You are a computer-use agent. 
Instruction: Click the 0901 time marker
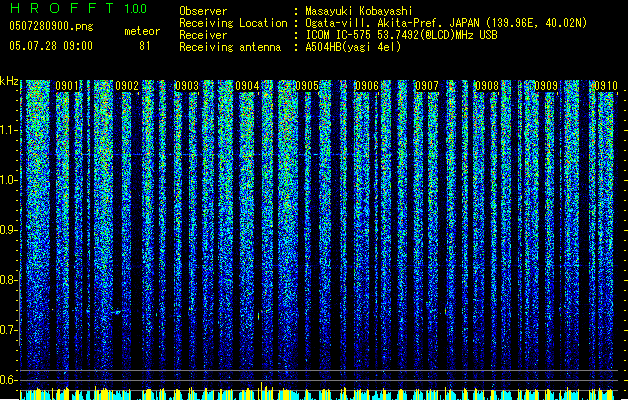pyautogui.click(x=67, y=86)
